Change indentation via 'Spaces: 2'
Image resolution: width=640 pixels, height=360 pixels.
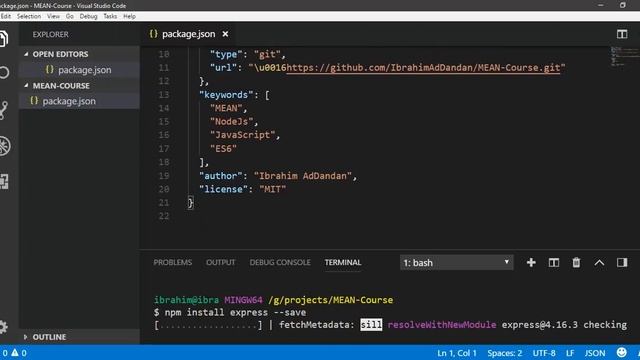coord(504,353)
